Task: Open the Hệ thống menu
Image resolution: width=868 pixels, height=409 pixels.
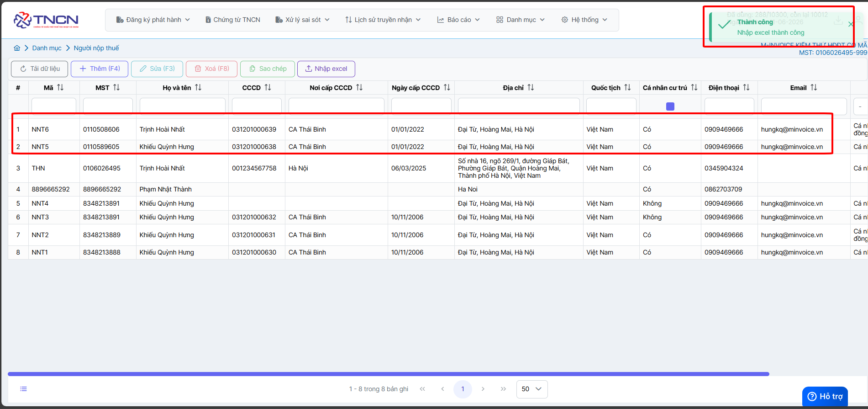Action: click(x=584, y=20)
